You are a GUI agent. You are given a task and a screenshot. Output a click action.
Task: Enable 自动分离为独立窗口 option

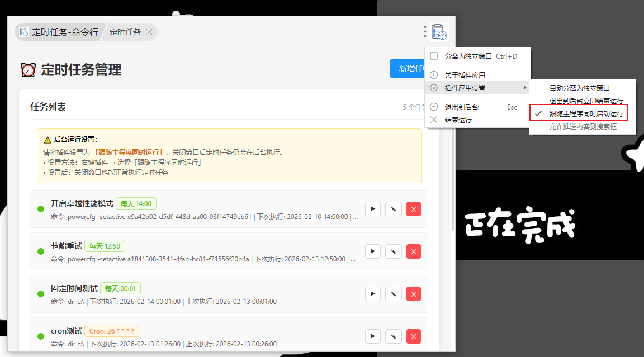point(579,88)
